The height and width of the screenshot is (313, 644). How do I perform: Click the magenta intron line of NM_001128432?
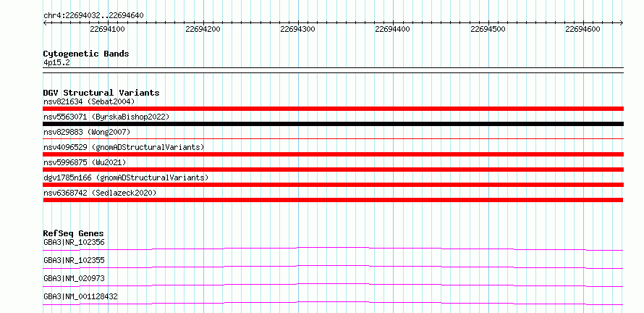tap(334, 302)
